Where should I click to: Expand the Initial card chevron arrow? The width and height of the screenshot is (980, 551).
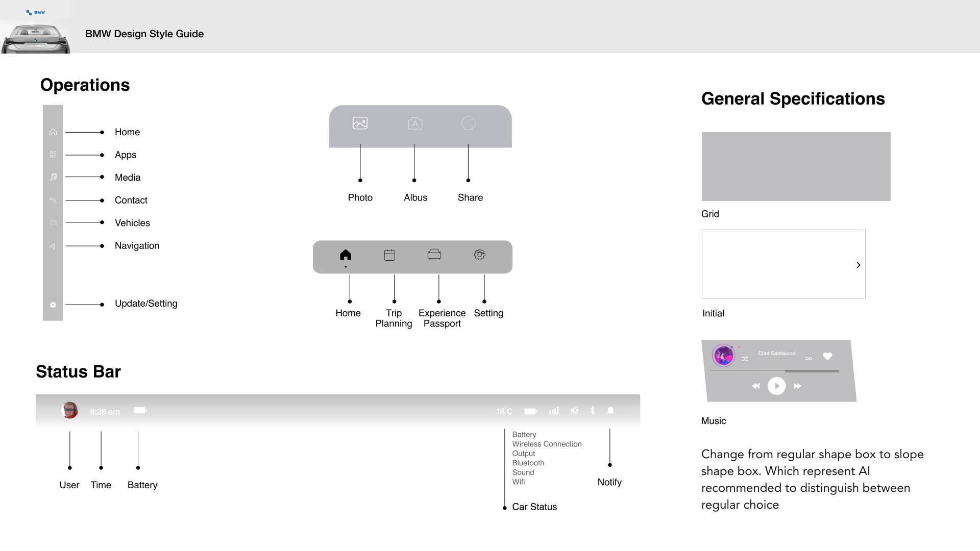coord(858,265)
